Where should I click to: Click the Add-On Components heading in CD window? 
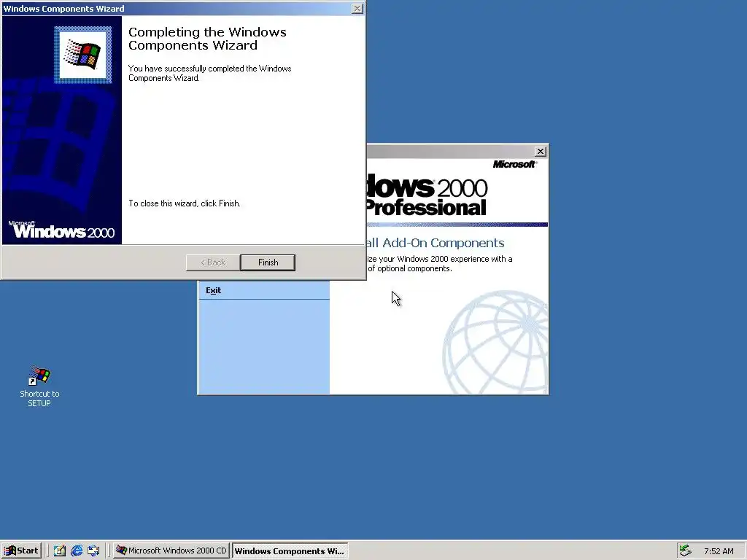pos(435,243)
